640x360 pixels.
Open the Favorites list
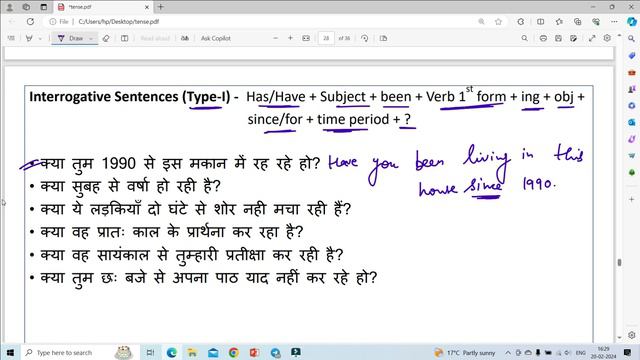click(x=559, y=22)
